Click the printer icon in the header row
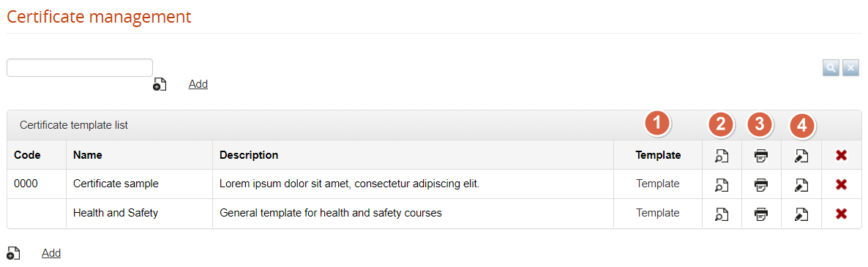Viewport: 868px width, 267px height. pyautogui.click(x=761, y=156)
